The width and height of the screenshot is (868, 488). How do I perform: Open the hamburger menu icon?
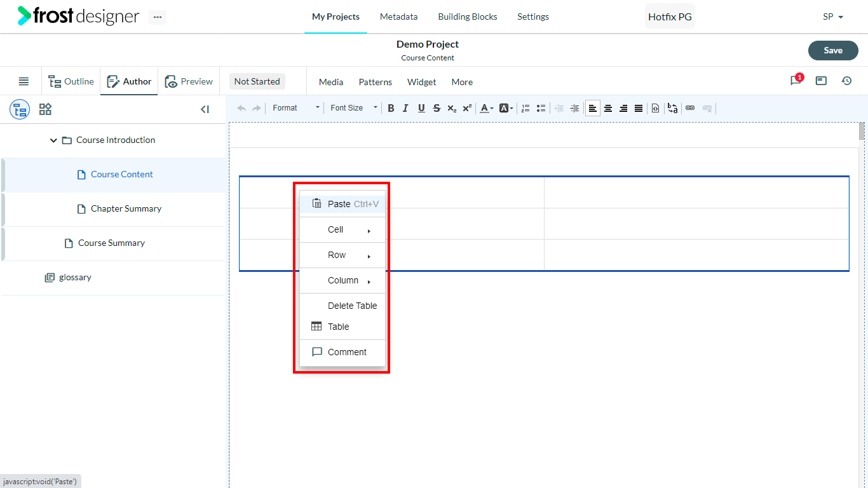[24, 81]
